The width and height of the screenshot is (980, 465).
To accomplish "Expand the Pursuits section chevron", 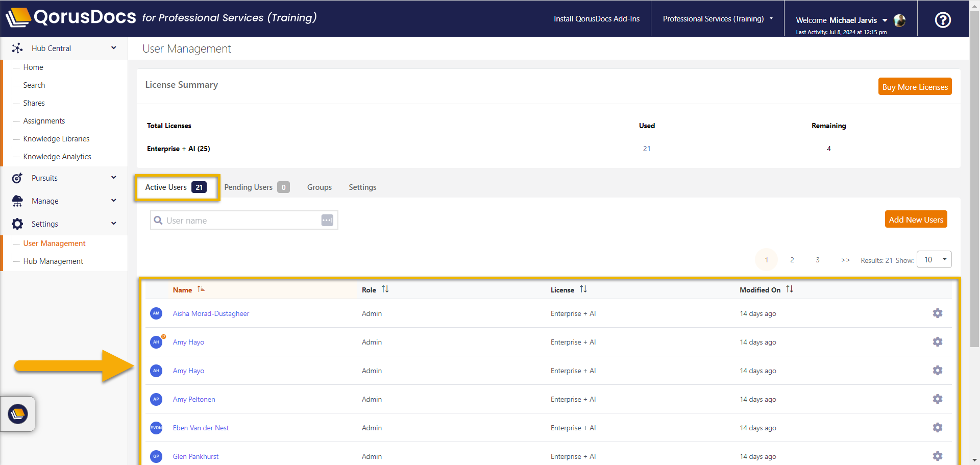I will (114, 178).
